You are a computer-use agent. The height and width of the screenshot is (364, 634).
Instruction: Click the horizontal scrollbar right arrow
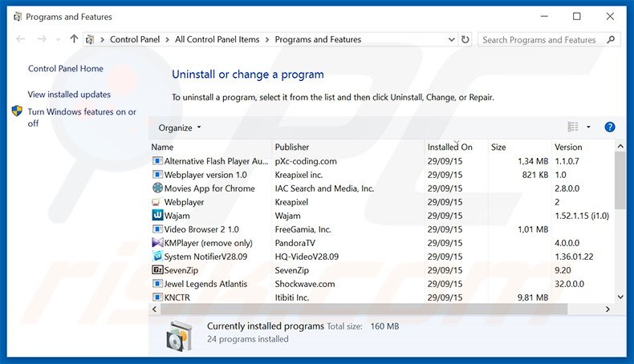[x=608, y=309]
